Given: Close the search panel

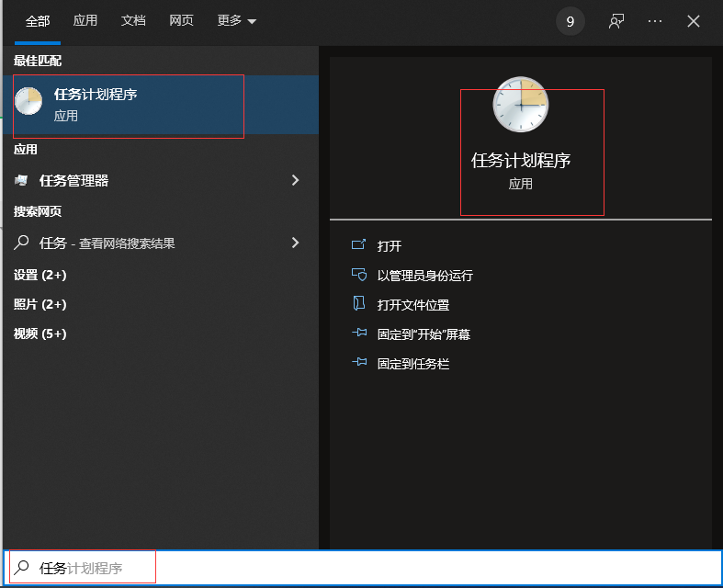Looking at the screenshot, I should tap(693, 21).
